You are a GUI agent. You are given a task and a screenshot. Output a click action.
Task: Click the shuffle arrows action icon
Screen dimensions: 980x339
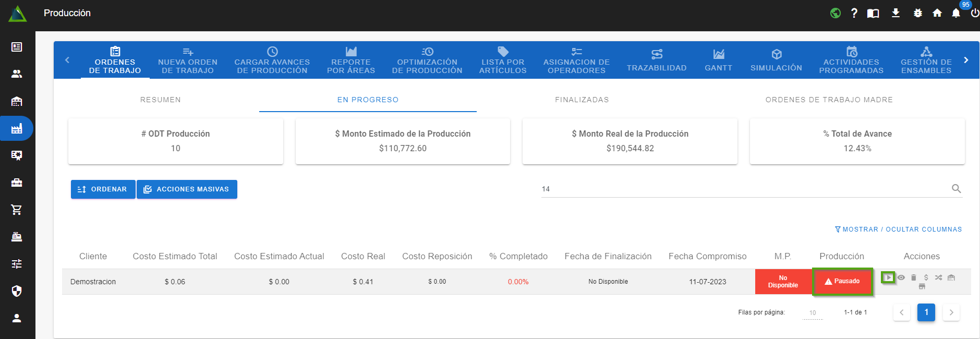(938, 277)
